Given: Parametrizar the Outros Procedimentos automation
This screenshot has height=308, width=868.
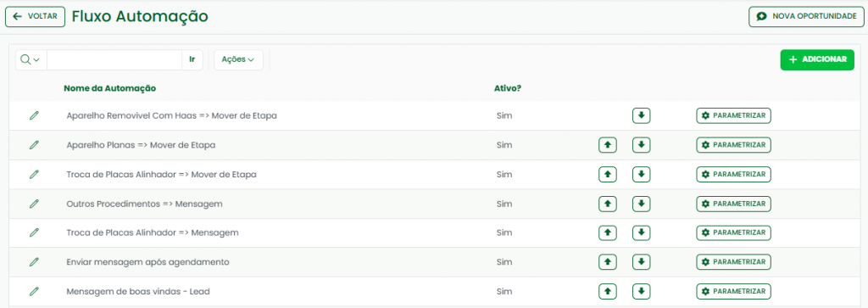Looking at the screenshot, I should [x=733, y=204].
